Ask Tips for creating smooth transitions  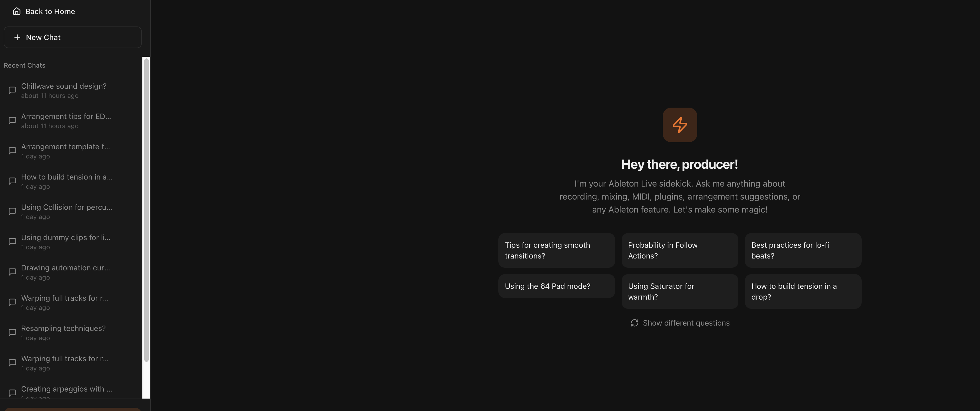(556, 250)
